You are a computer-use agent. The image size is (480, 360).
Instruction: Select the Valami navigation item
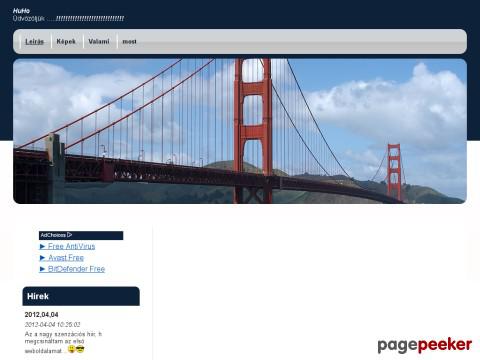tap(99, 42)
